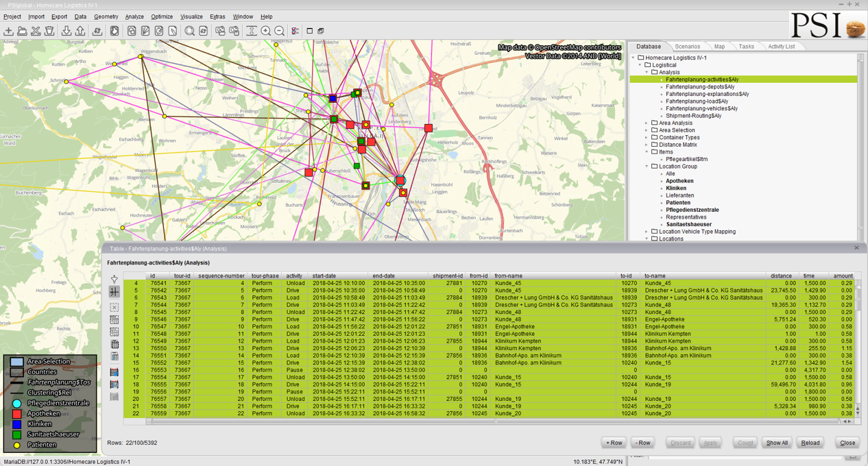Screen dimensions: 868x466
Task: Select Fahrtenplanung-depots$Aly in the tree
Action: click(700, 87)
